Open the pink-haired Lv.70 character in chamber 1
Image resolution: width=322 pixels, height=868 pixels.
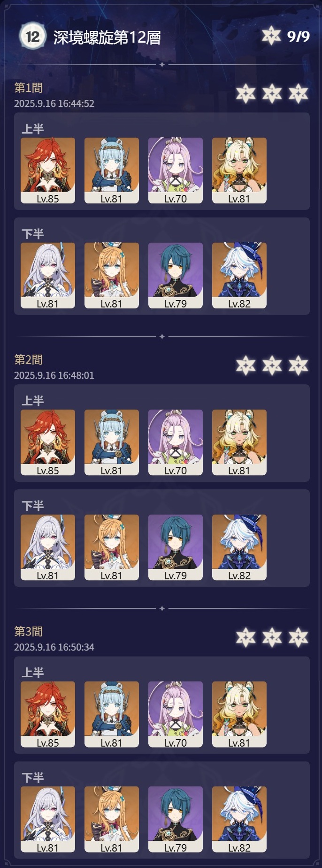click(176, 171)
